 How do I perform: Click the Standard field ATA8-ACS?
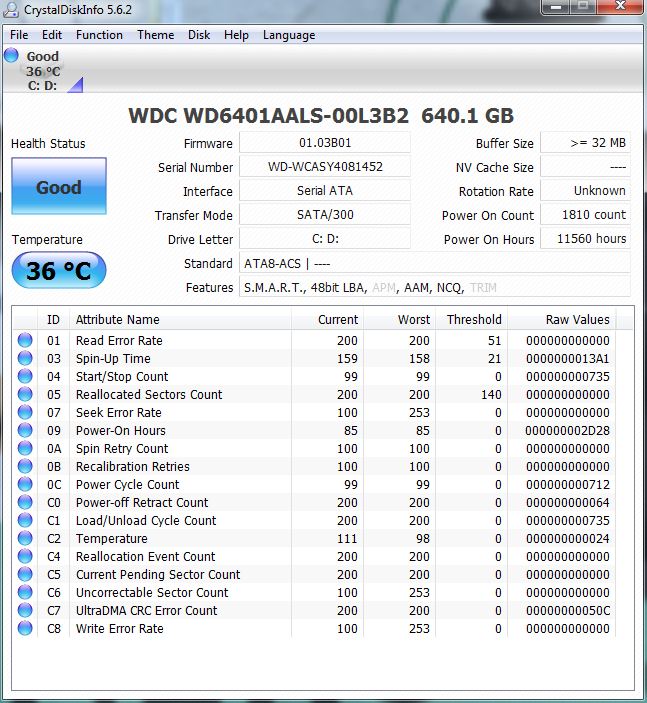(x=435, y=263)
